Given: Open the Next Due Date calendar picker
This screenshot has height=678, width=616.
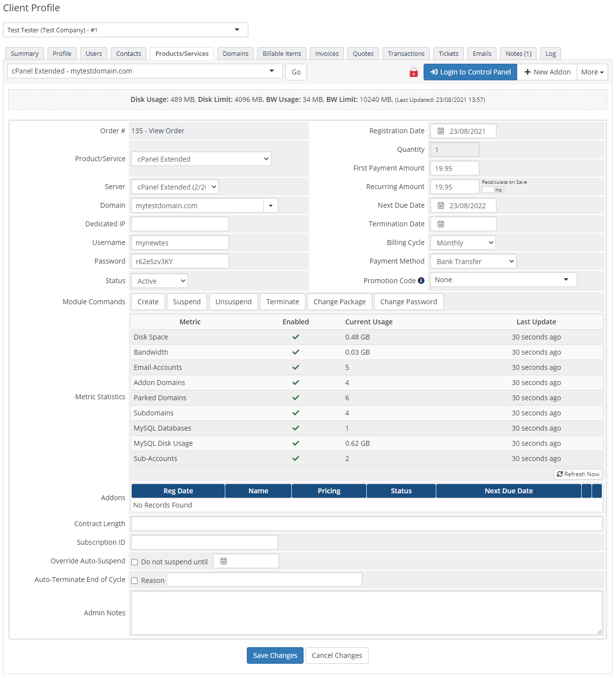Looking at the screenshot, I should [440, 205].
